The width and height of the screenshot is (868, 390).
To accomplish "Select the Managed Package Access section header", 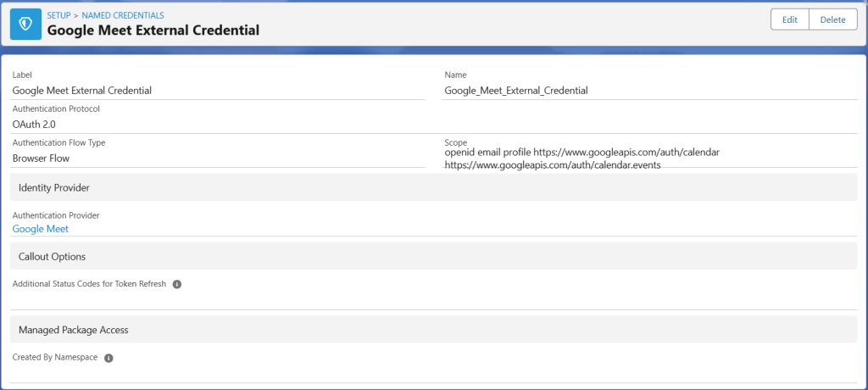I will pos(433,330).
